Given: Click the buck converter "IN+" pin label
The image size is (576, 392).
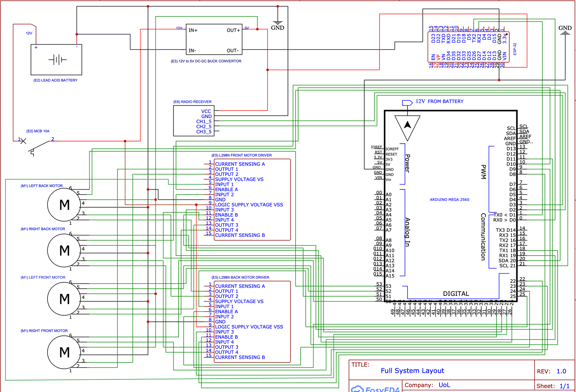Looking at the screenshot, I should coord(193,30).
